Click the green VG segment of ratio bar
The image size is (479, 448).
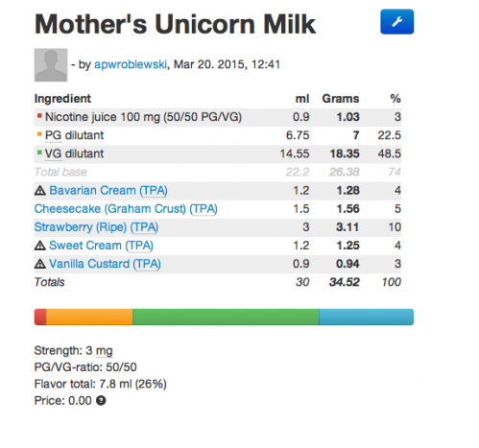pyautogui.click(x=226, y=317)
